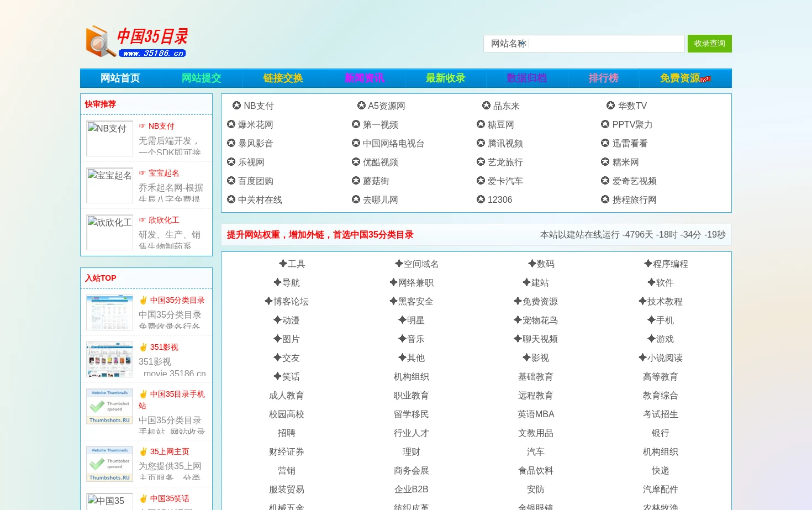Image resolution: width=812 pixels, height=510 pixels.
Task: Open the 爱奇艺视频 link
Action: [634, 181]
